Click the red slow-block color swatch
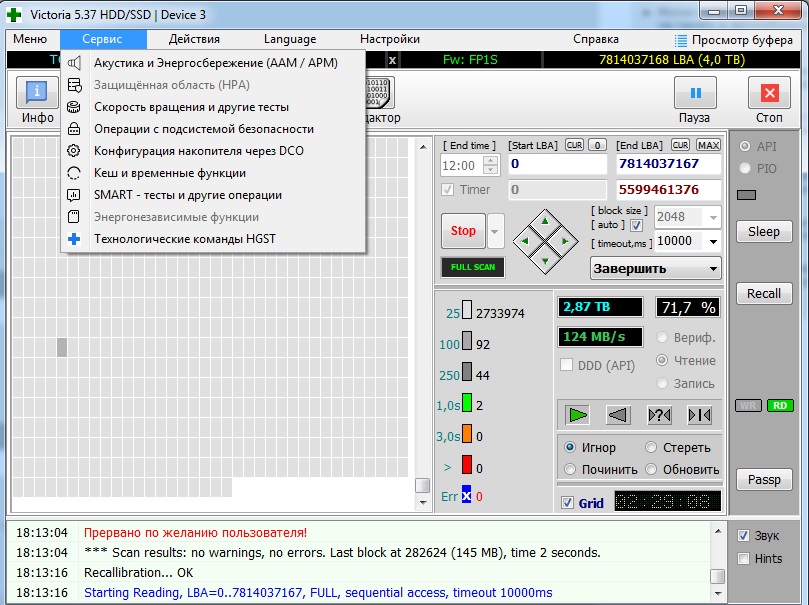Viewport: 809px width, 605px height. pyautogui.click(x=466, y=465)
